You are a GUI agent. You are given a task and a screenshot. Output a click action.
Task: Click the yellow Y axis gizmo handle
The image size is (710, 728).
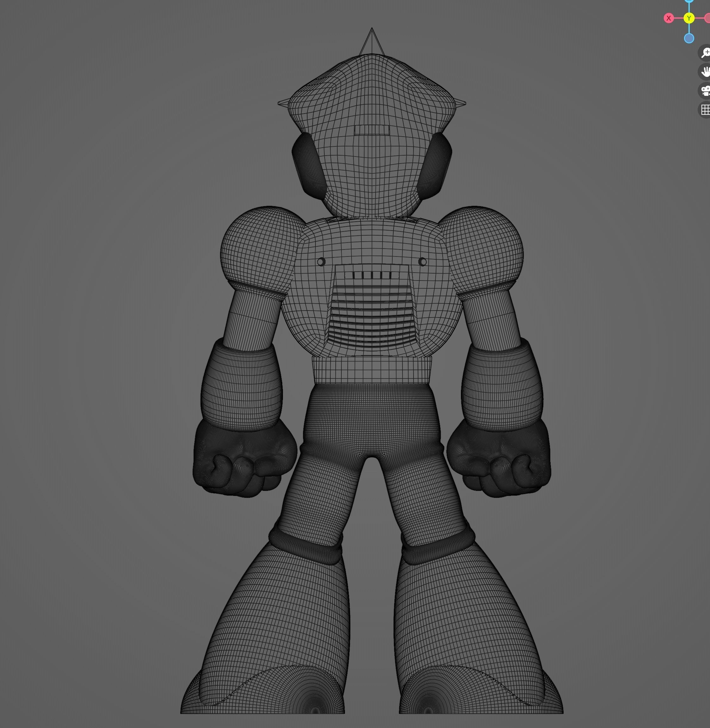pos(689,18)
